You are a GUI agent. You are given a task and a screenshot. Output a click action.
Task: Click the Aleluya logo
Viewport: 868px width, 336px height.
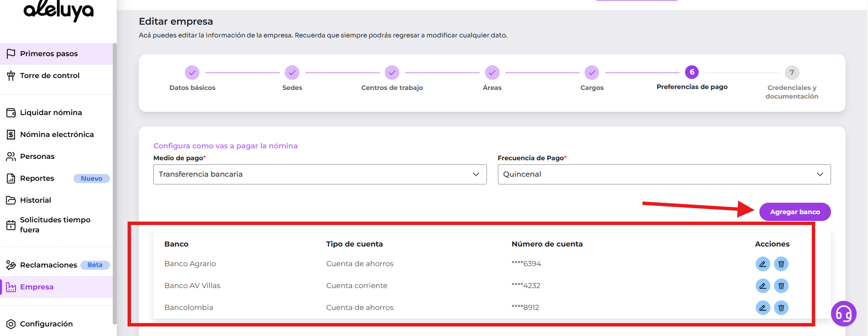pos(58,10)
